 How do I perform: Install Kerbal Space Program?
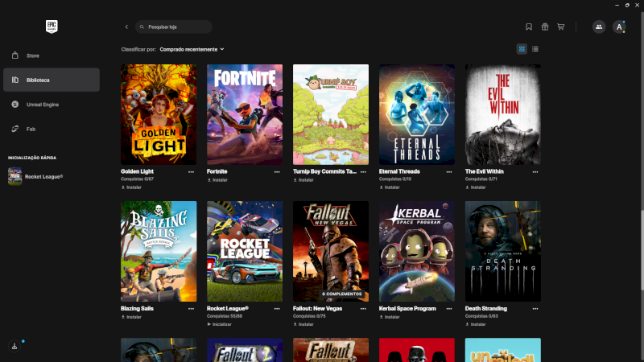pos(390,317)
